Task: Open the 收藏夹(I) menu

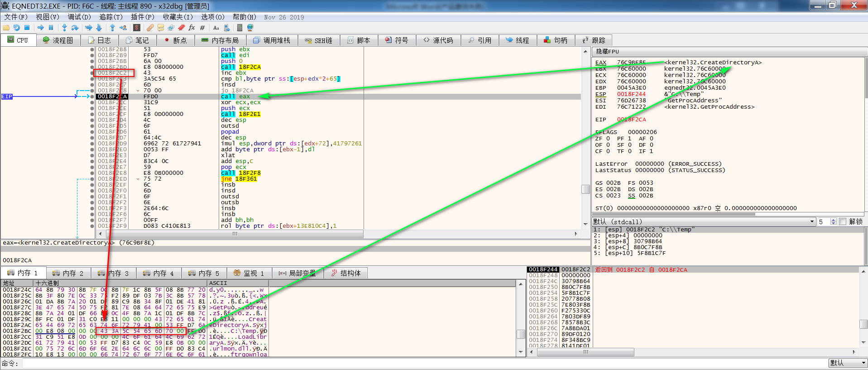Action: 178,17
